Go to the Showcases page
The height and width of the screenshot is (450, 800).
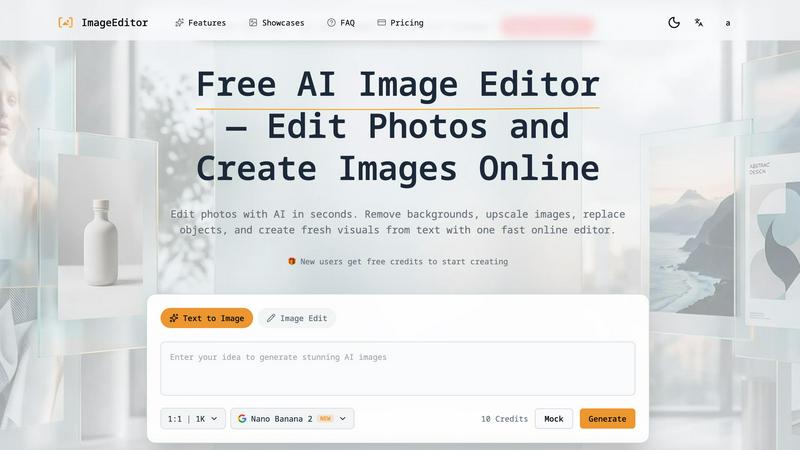coord(277,22)
